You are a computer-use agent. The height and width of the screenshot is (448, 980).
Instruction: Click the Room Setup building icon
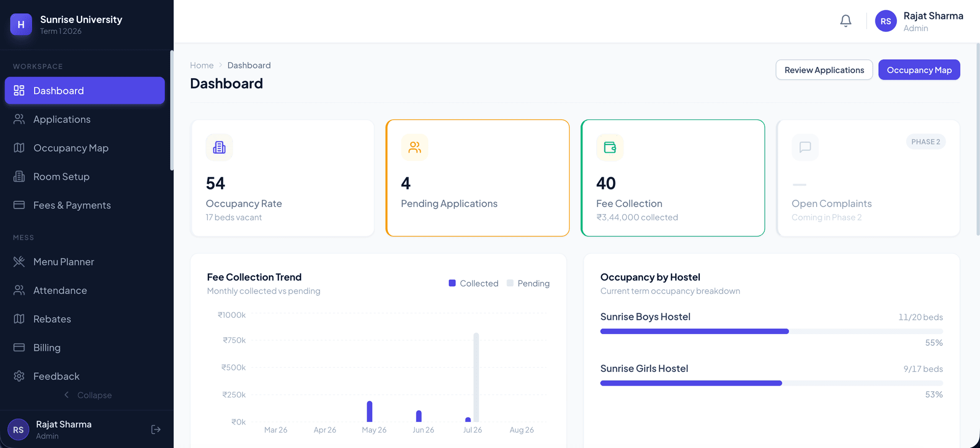coord(19,177)
